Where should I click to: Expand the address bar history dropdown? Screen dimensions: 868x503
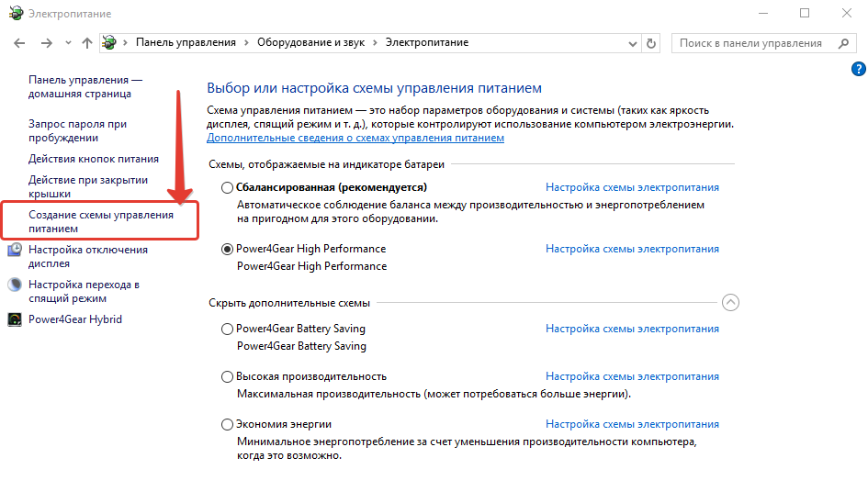632,44
